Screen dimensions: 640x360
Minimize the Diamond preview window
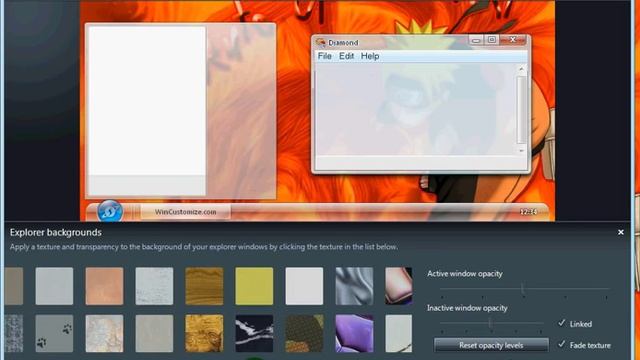[476, 40]
